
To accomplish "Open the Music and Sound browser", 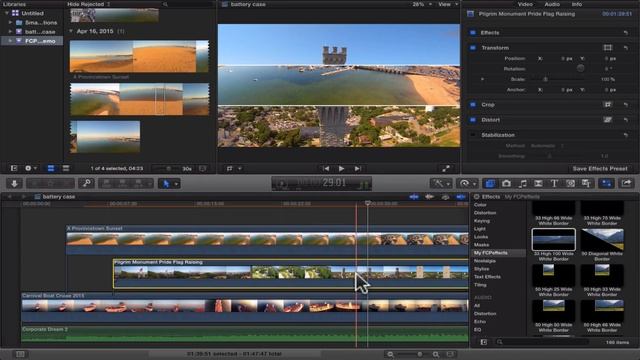I will tap(522, 184).
